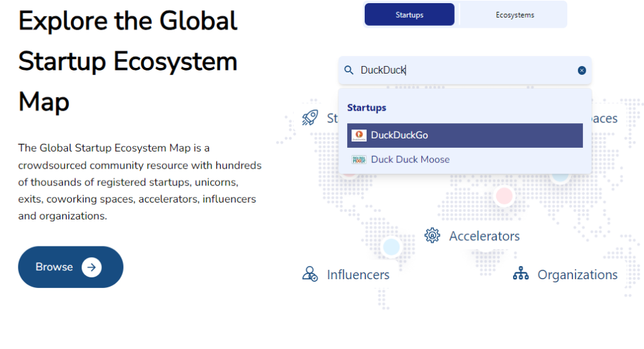The image size is (644, 349).
Task: Switch to the Startups tab
Action: click(x=409, y=14)
